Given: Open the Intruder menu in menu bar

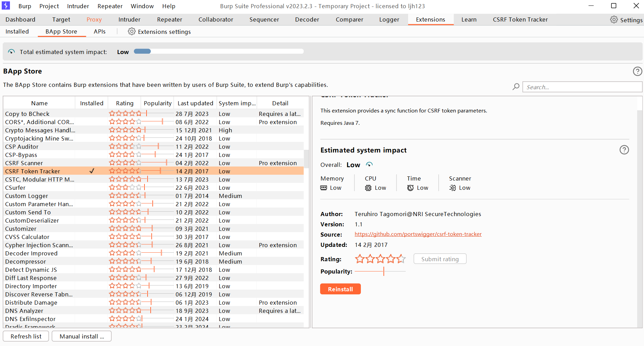Looking at the screenshot, I should [78, 6].
